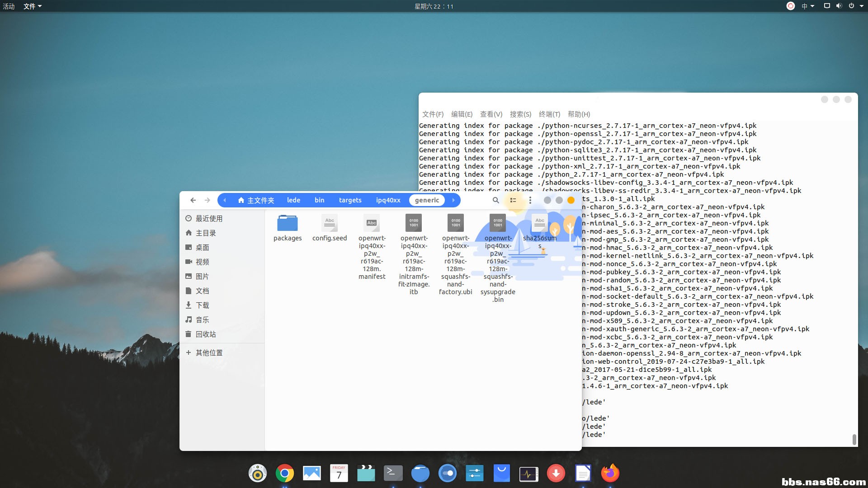
Task: Open the Terminal icon in dock
Action: pos(393,474)
